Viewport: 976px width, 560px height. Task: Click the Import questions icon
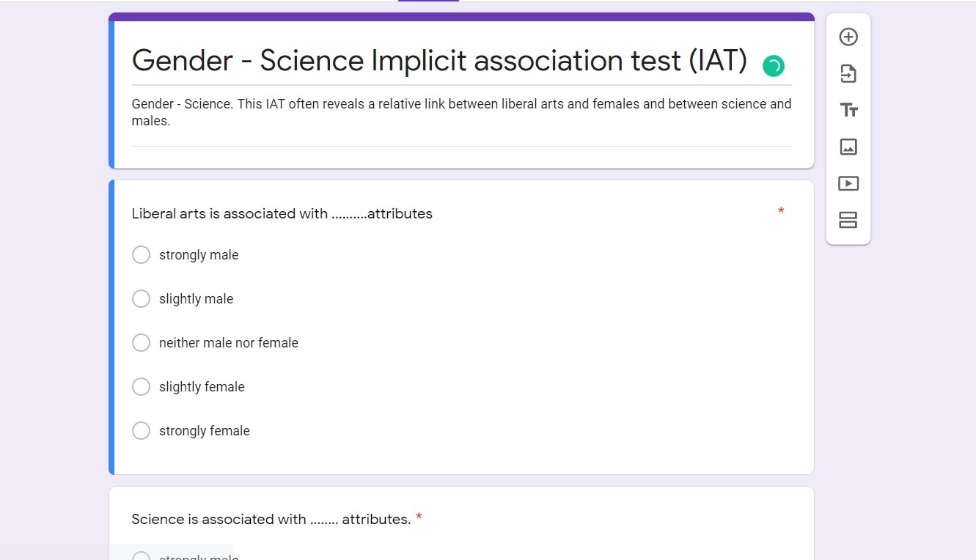pyautogui.click(x=848, y=73)
